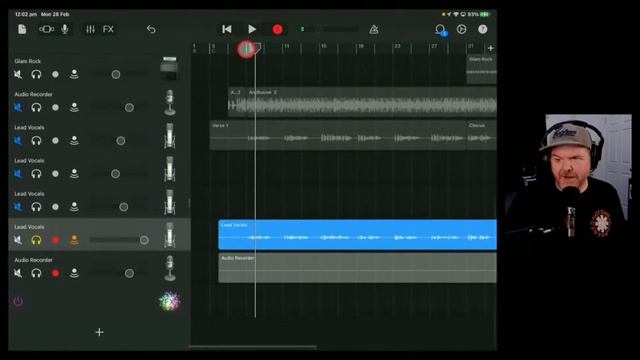Toggle the metronome

point(373,29)
